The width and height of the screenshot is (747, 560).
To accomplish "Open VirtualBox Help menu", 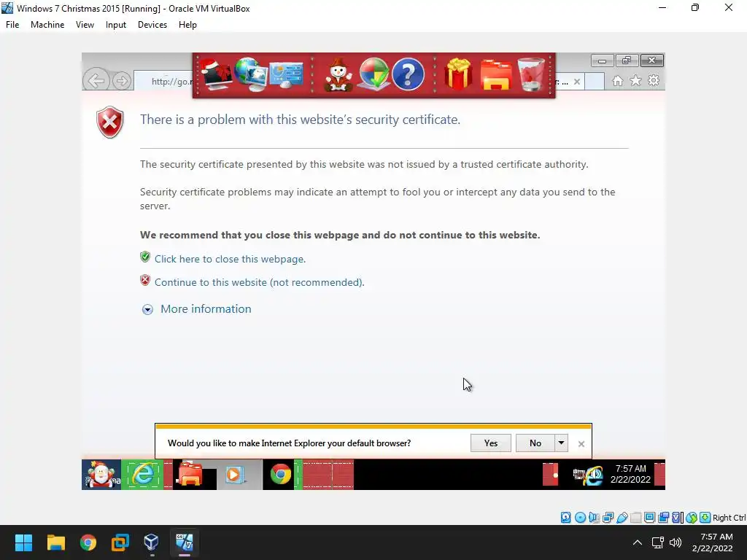I will point(187,25).
